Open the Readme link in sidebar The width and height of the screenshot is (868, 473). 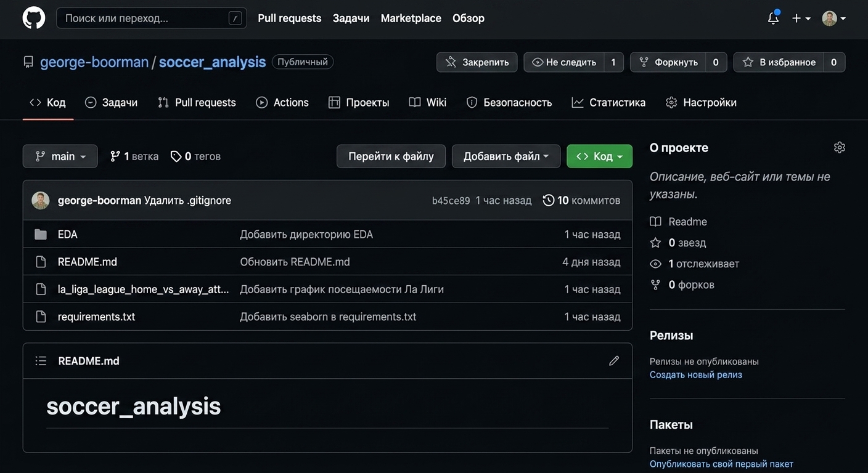(679, 222)
